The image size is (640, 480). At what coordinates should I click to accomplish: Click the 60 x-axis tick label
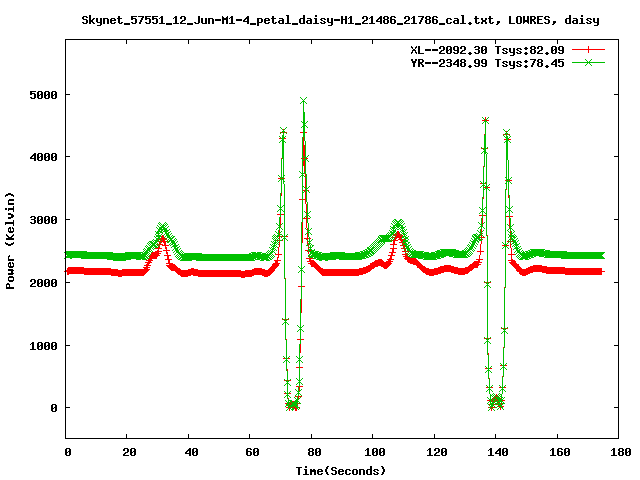[x=252, y=452]
